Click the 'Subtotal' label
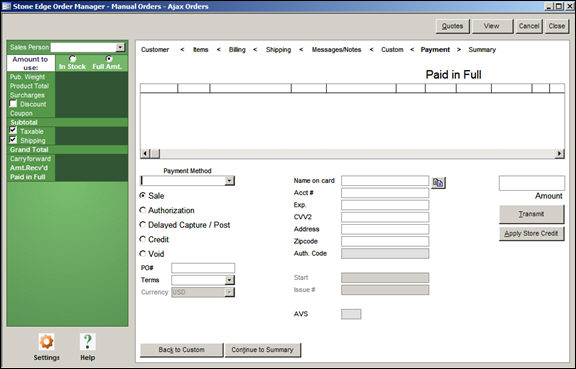 [x=24, y=122]
